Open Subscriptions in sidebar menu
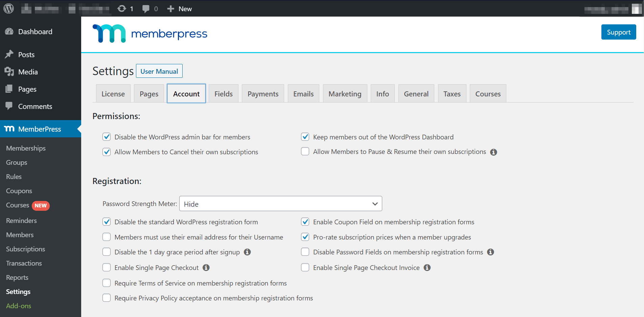The height and width of the screenshot is (317, 644). pos(25,249)
